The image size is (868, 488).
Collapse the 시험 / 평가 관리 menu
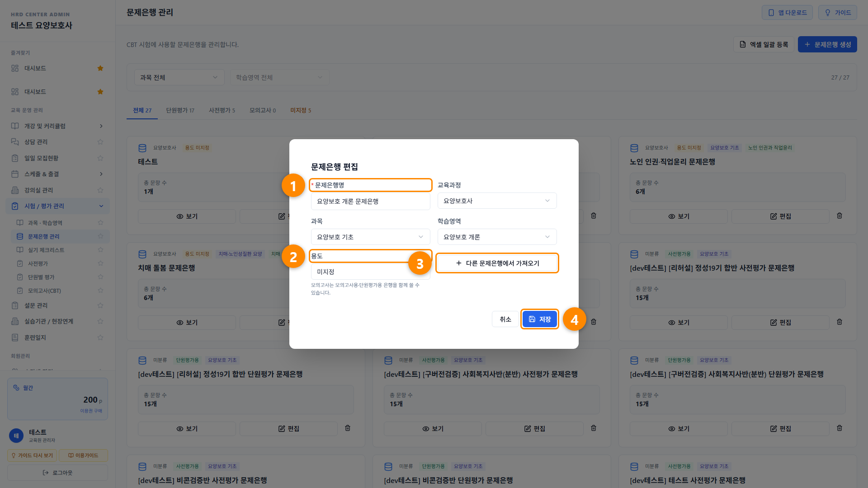coord(57,206)
